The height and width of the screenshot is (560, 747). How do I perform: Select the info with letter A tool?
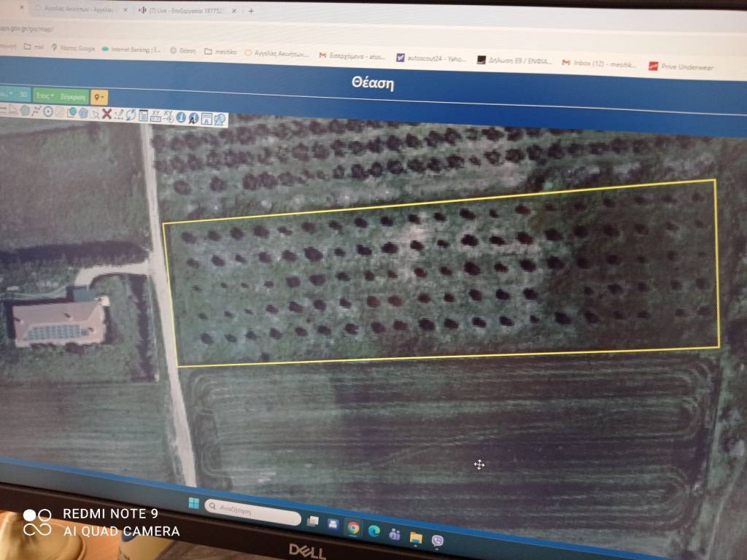[x=193, y=117]
